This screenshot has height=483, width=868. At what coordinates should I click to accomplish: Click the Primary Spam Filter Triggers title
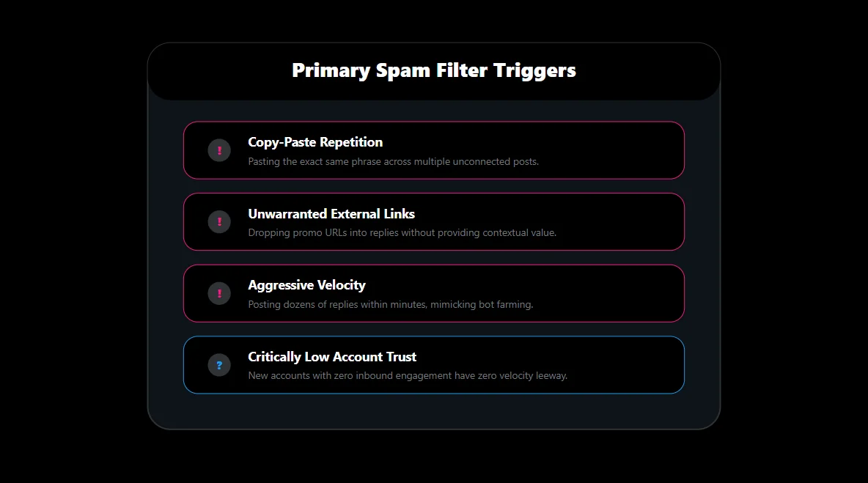click(x=434, y=70)
